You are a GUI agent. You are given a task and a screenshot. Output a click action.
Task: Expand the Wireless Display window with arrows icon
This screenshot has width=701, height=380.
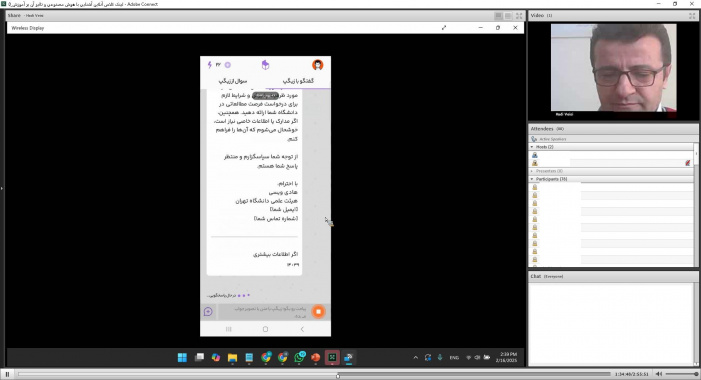click(x=444, y=28)
